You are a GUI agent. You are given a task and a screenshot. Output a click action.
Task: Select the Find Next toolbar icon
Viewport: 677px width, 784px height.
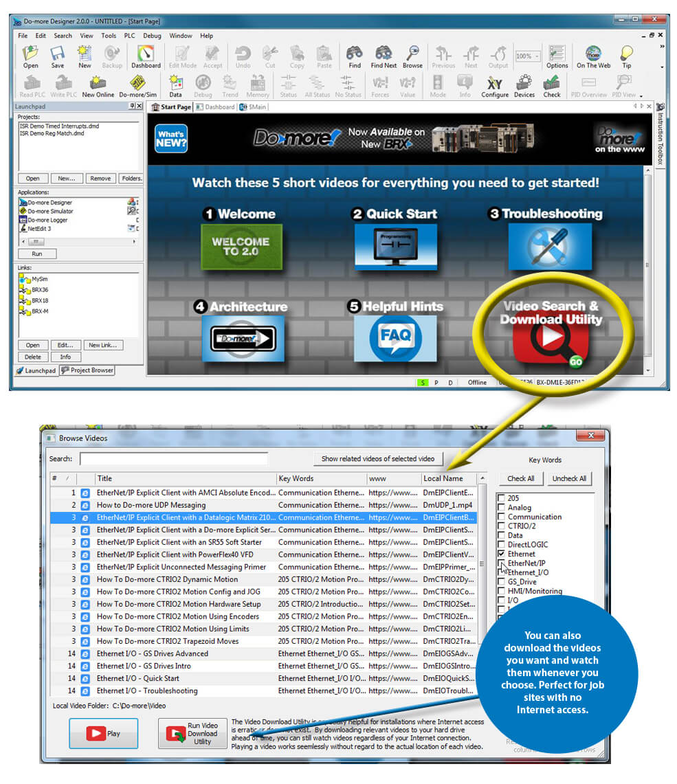[x=384, y=56]
